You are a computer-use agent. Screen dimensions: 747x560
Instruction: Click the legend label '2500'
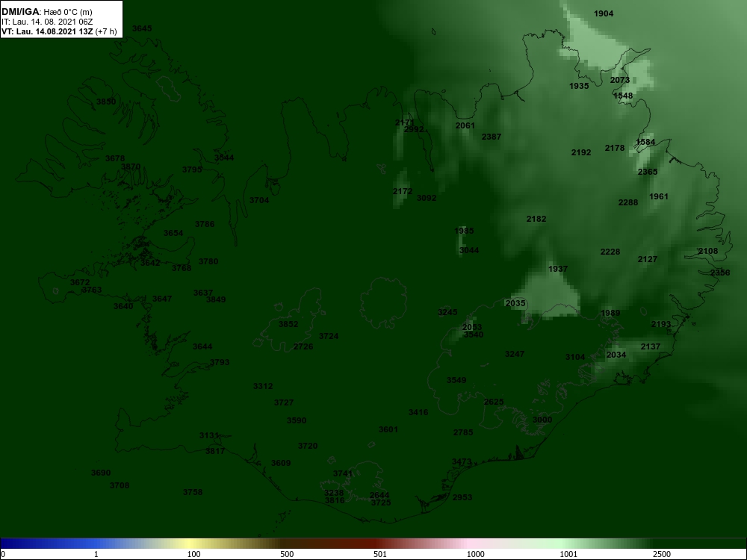662,554
